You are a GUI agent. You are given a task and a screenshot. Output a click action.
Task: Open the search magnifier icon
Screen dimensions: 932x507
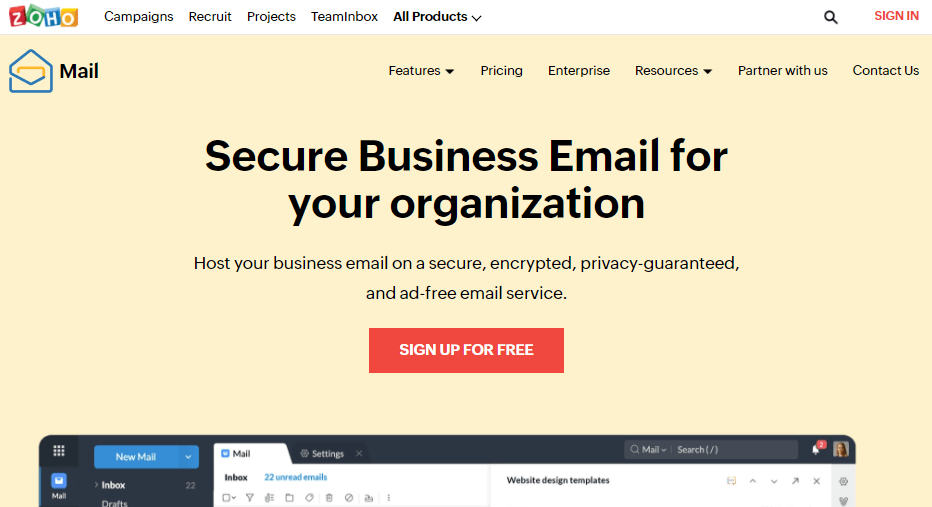click(x=830, y=17)
